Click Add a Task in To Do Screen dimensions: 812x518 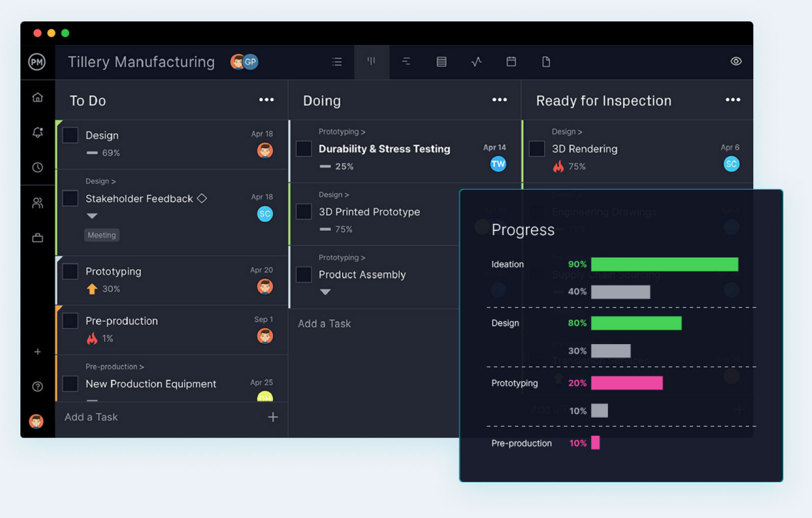pos(91,417)
